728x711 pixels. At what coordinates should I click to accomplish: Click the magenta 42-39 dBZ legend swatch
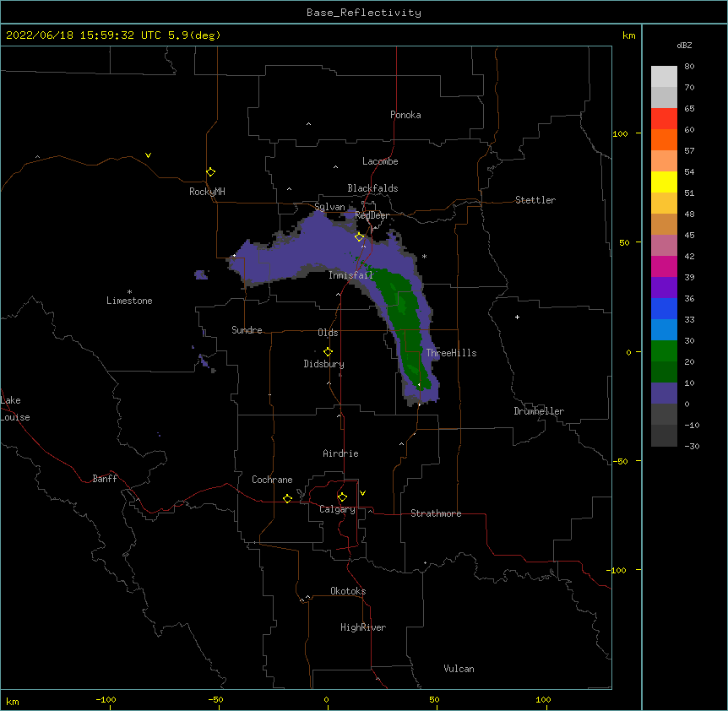[664, 266]
